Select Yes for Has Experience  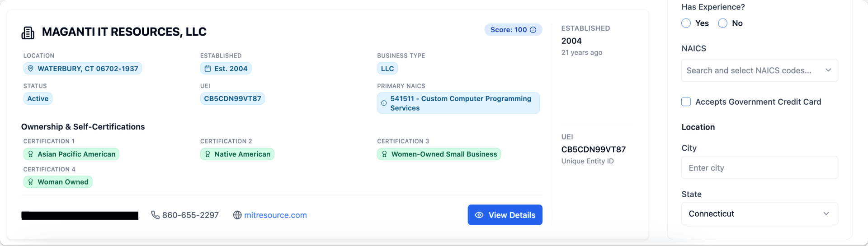686,23
